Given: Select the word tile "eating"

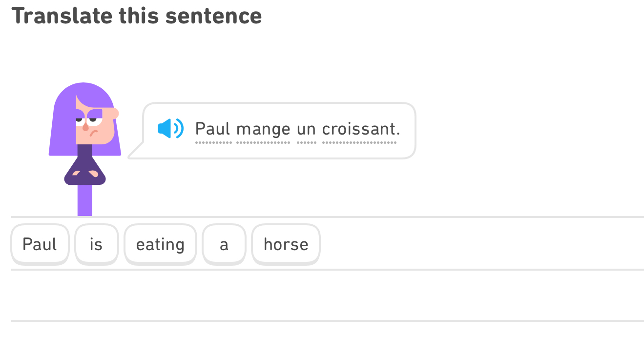Looking at the screenshot, I should tap(160, 244).
